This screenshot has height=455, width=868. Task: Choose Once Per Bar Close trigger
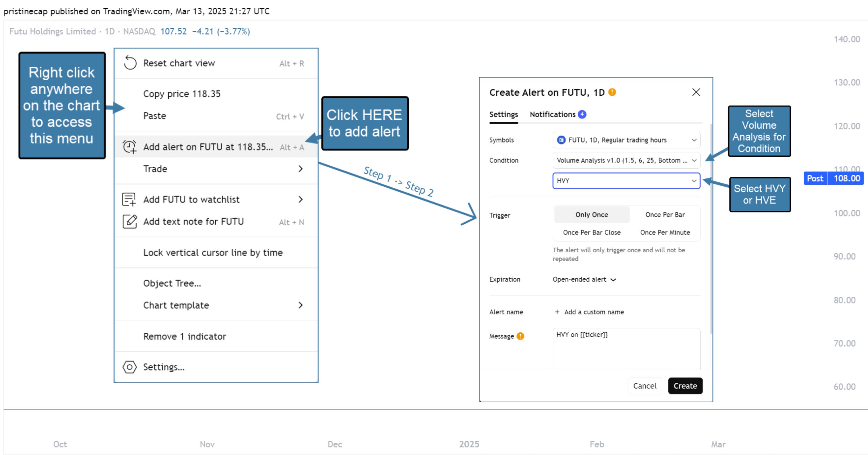pos(591,232)
